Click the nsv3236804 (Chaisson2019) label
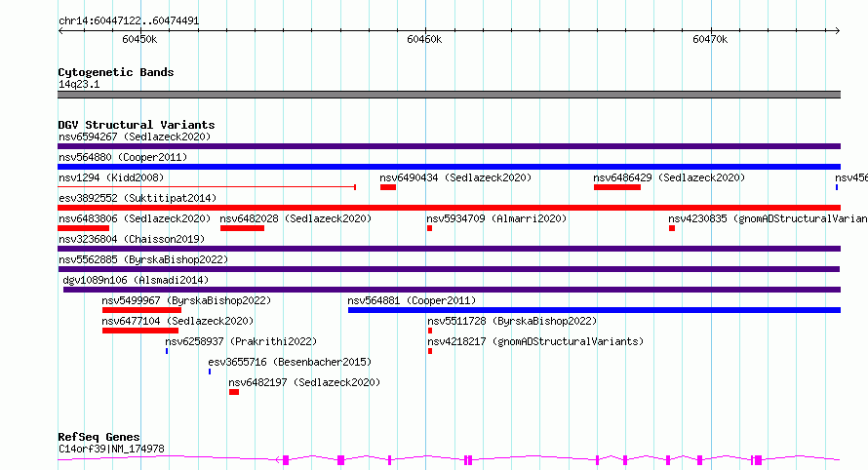 132,239
